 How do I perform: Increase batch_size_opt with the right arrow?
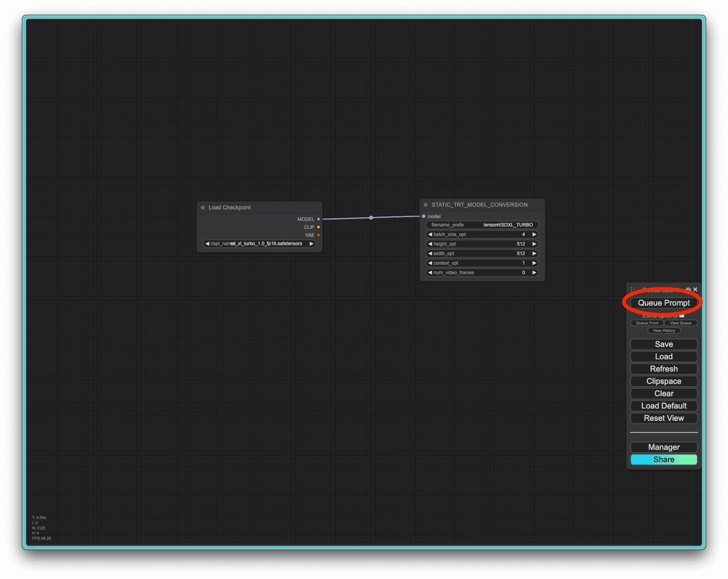click(534, 234)
